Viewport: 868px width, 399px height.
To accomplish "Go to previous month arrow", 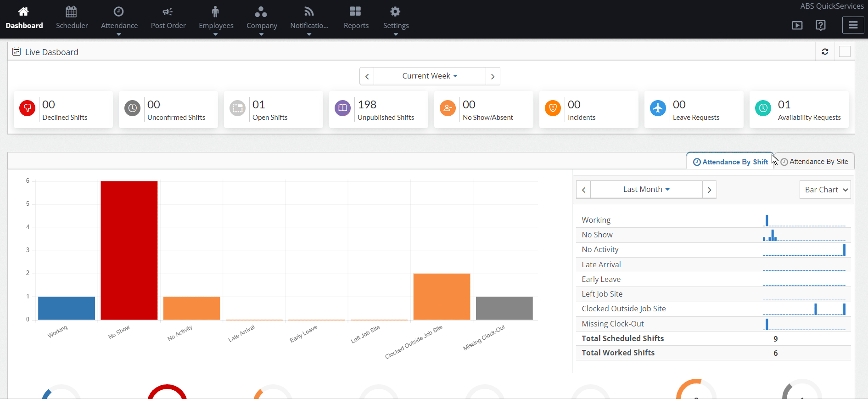I will pyautogui.click(x=583, y=190).
